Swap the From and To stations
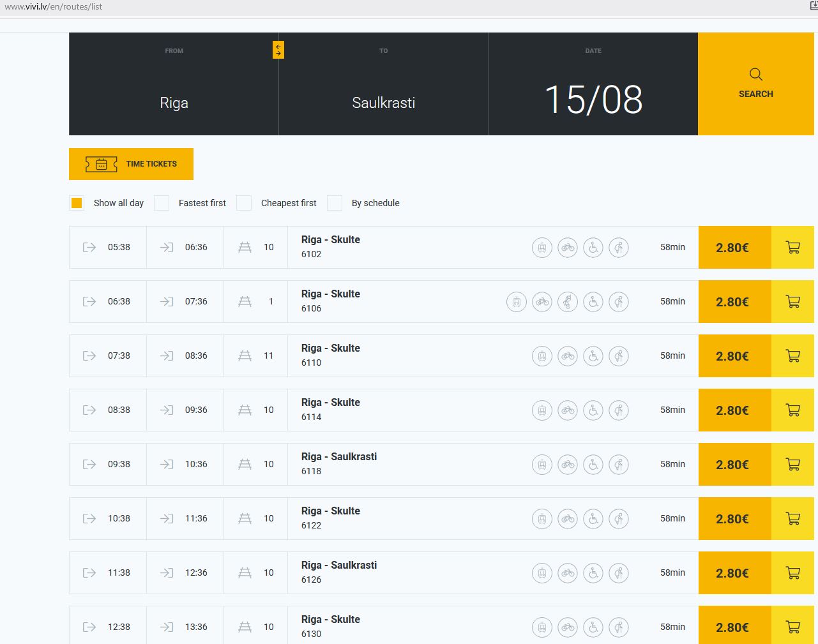818x644 pixels. click(x=278, y=50)
